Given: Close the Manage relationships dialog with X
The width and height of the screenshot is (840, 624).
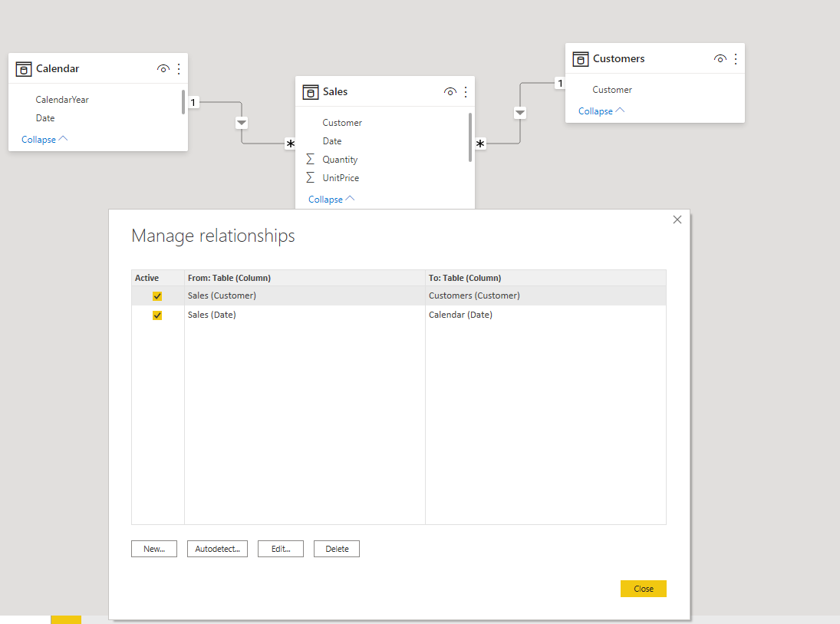Looking at the screenshot, I should [677, 220].
